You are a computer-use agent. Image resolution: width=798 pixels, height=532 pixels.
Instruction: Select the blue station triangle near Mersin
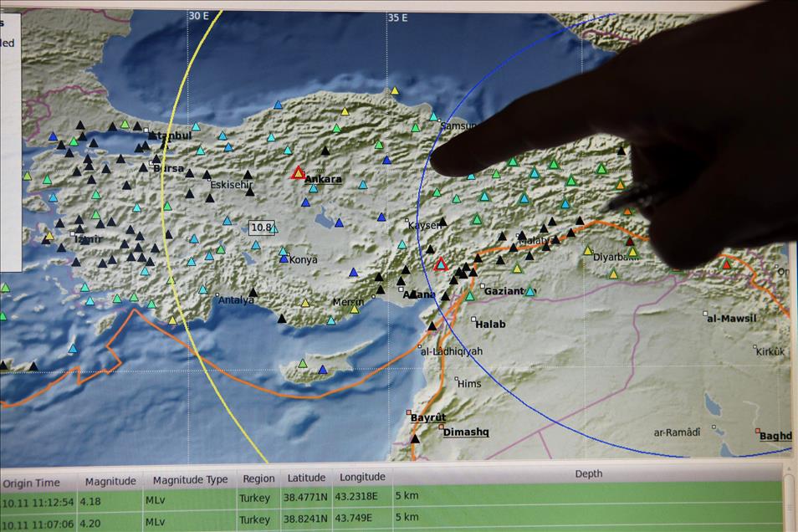pyautogui.click(x=354, y=272)
